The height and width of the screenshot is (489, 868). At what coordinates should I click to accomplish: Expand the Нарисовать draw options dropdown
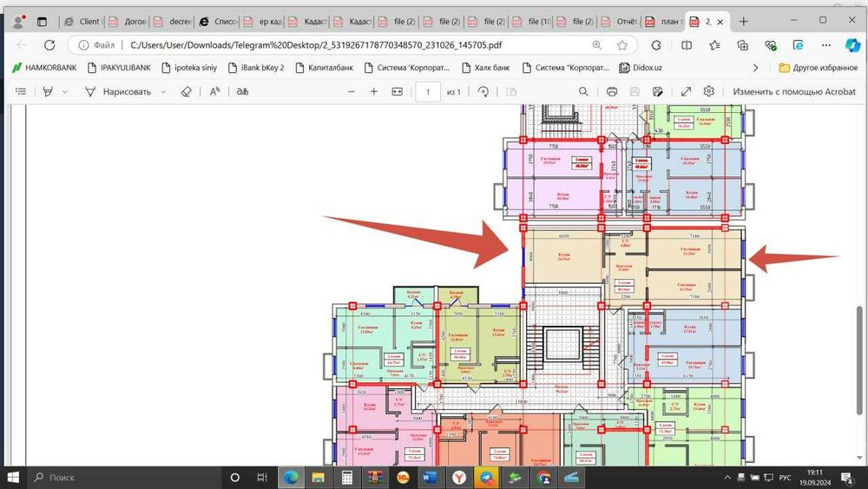pos(163,91)
